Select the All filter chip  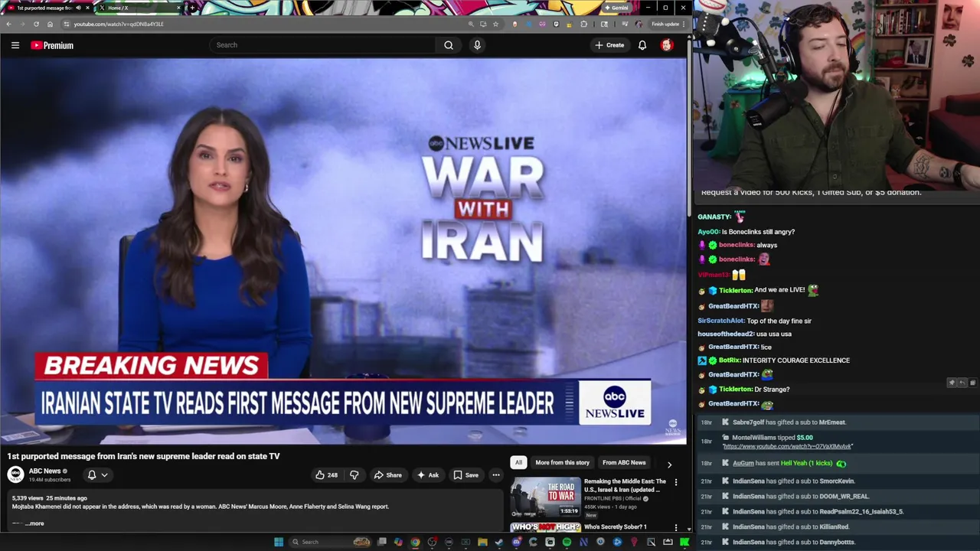point(518,462)
